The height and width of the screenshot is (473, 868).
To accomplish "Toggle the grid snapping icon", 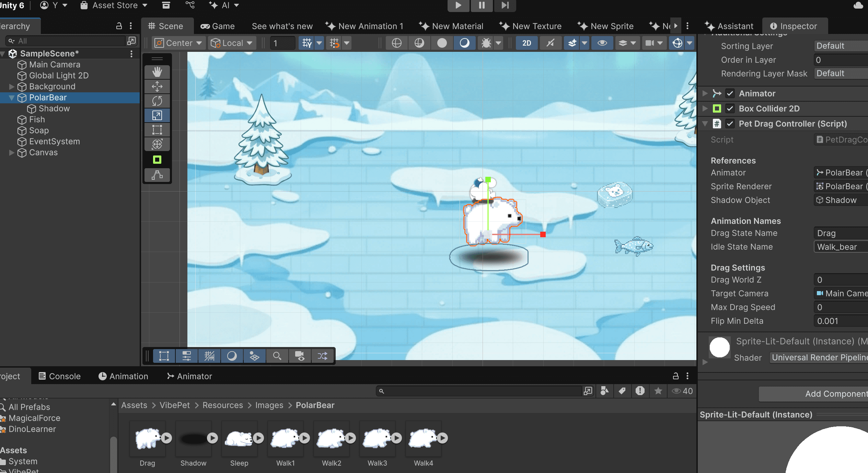I will tap(307, 43).
